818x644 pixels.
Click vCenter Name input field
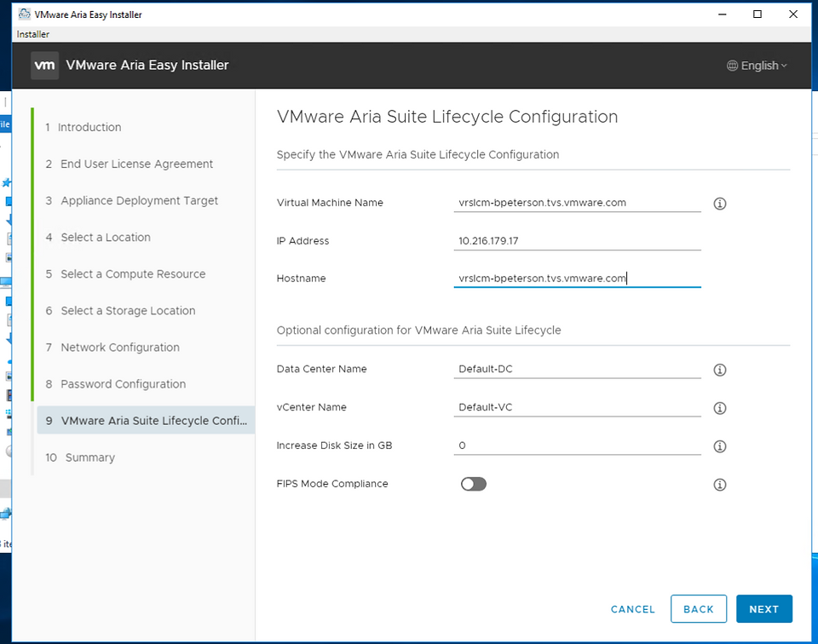(x=577, y=407)
